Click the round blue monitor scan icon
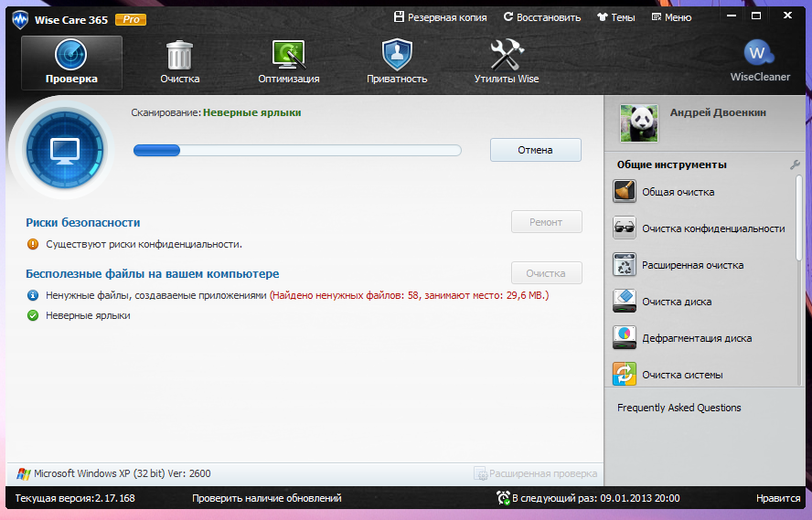The height and width of the screenshot is (520, 812). coord(65,150)
